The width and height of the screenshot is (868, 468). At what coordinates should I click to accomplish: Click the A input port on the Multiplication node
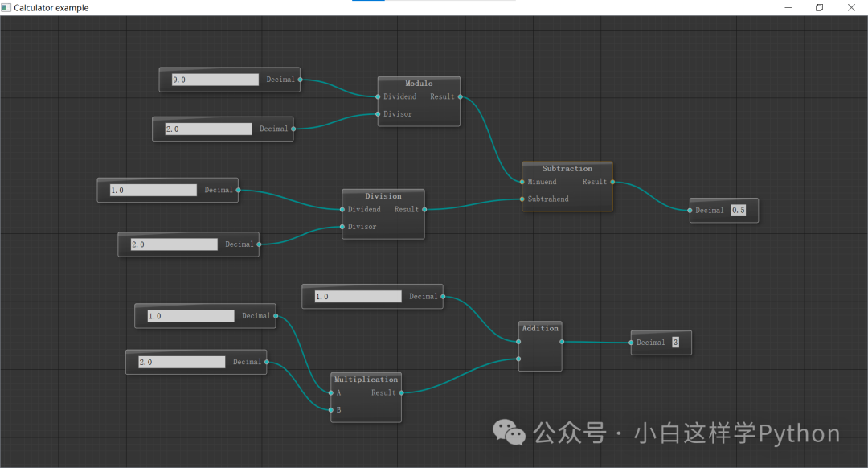pos(330,392)
